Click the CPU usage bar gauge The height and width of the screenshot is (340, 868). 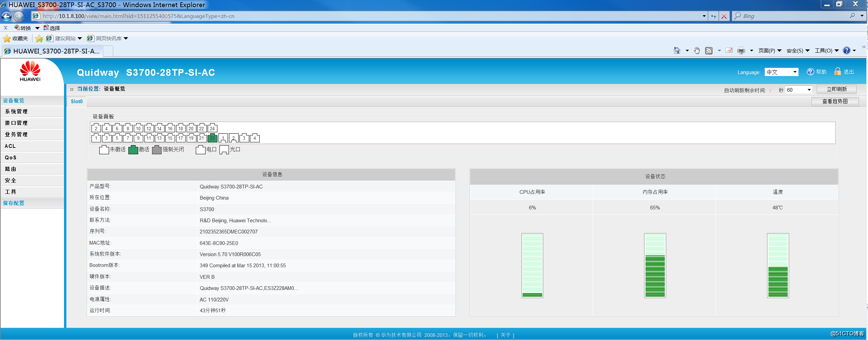click(x=532, y=265)
